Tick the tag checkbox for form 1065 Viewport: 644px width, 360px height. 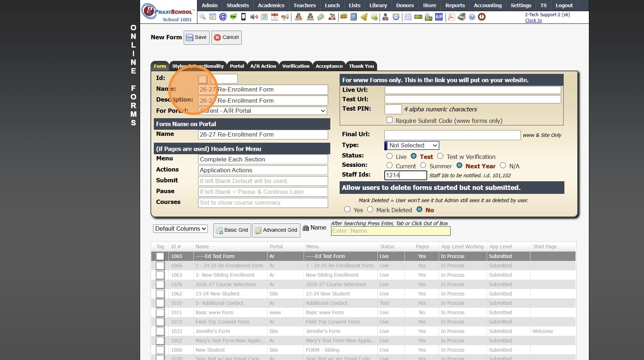pyautogui.click(x=160, y=256)
